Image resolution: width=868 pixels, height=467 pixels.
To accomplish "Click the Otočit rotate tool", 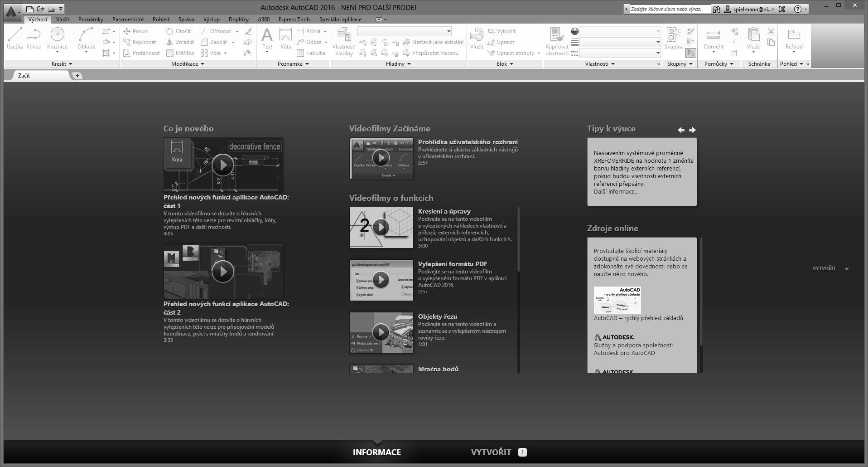I will click(x=178, y=31).
